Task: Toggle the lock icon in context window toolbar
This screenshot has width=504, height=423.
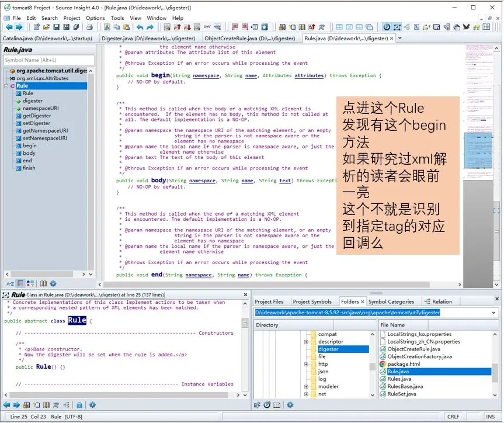Action: pos(79,405)
